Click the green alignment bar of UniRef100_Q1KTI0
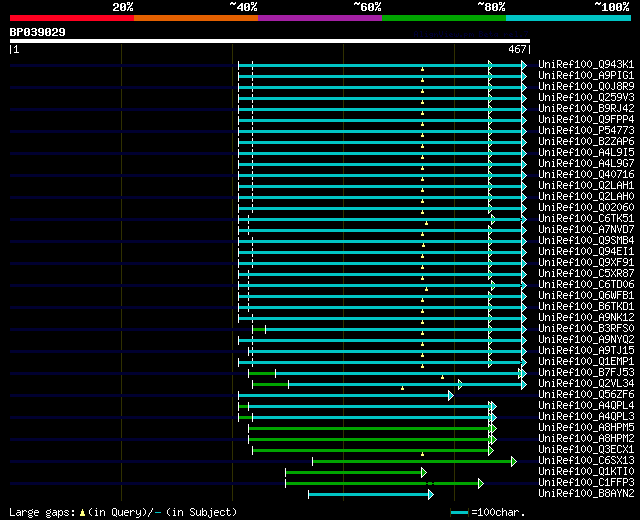640x520 pixels. pyautogui.click(x=354, y=473)
